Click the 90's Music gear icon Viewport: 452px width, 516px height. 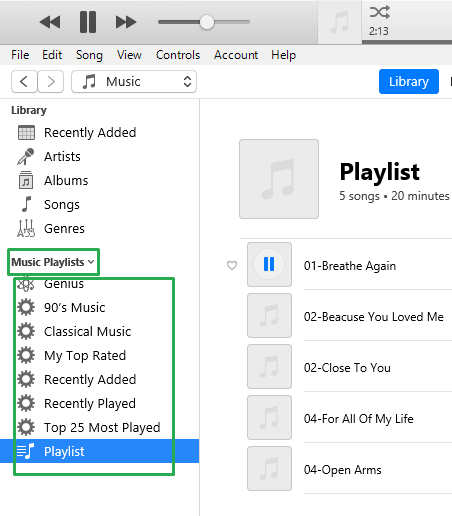[x=26, y=307]
